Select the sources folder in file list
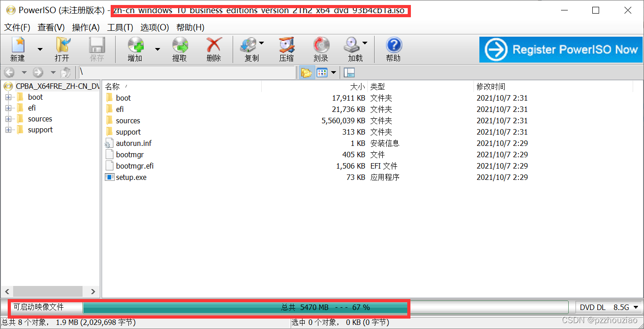644x329 pixels. coord(128,121)
